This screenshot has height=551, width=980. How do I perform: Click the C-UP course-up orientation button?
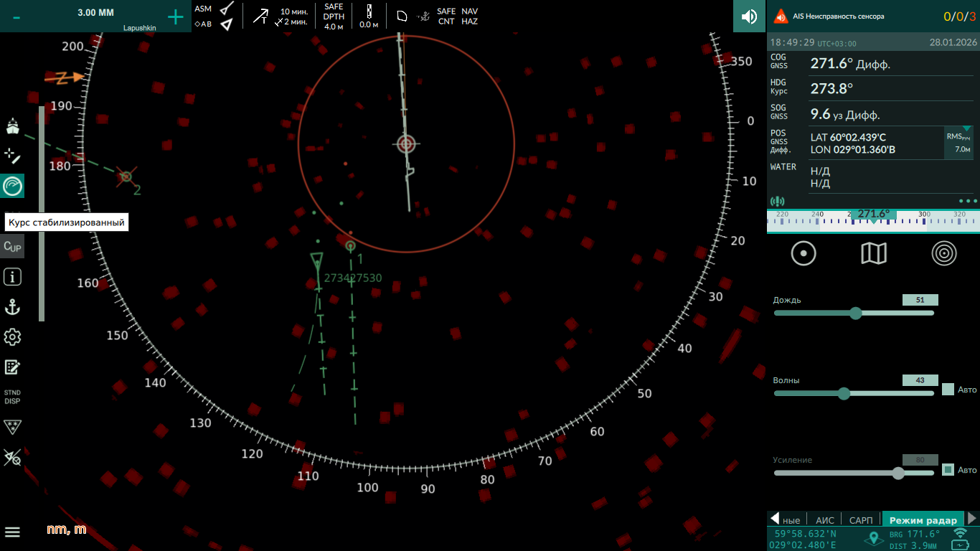click(x=12, y=247)
